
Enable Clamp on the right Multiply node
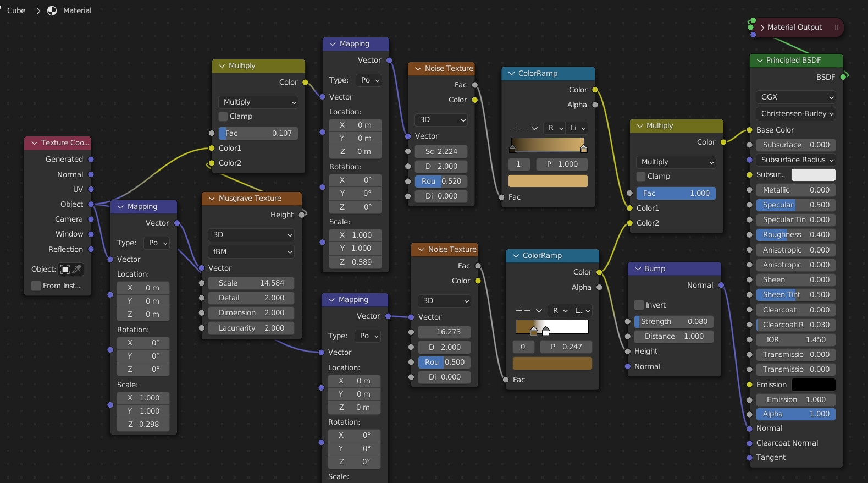pyautogui.click(x=641, y=177)
